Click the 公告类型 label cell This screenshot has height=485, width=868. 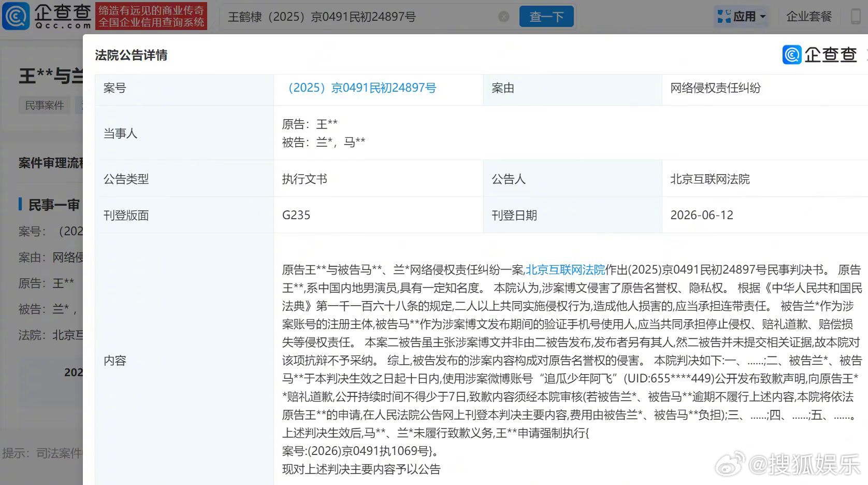[x=184, y=179]
